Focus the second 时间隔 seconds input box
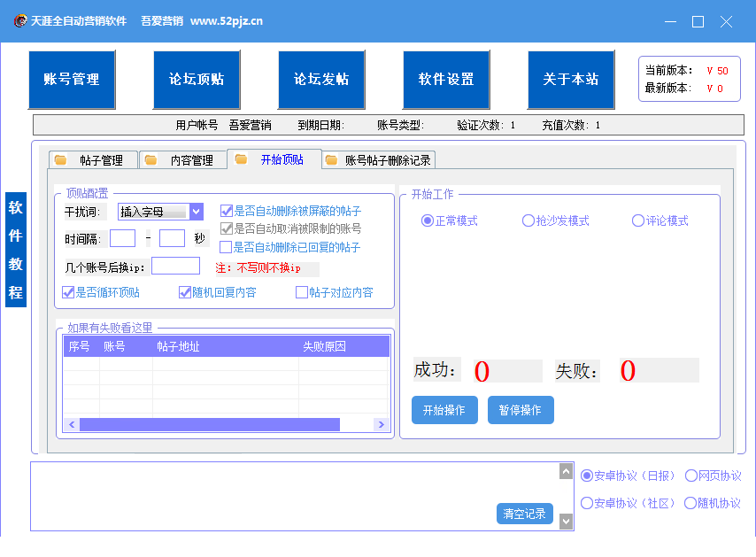 tap(172, 238)
